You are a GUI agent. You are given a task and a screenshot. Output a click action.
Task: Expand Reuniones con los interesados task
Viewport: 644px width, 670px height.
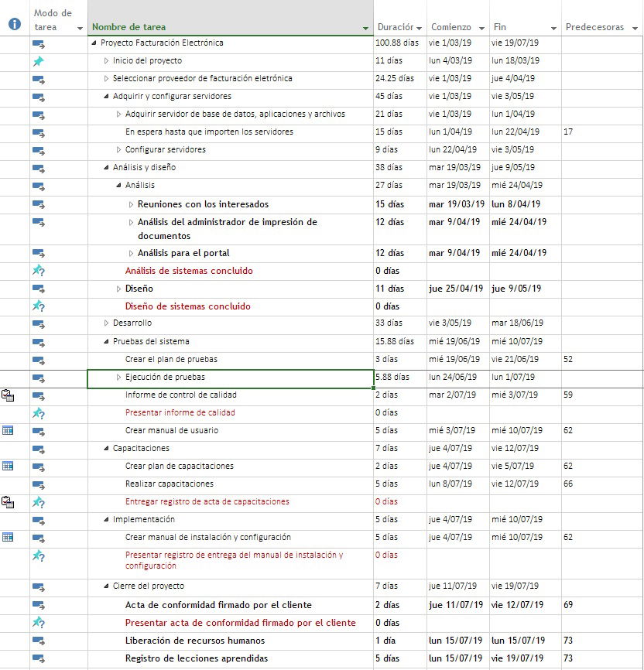pyautogui.click(x=132, y=205)
